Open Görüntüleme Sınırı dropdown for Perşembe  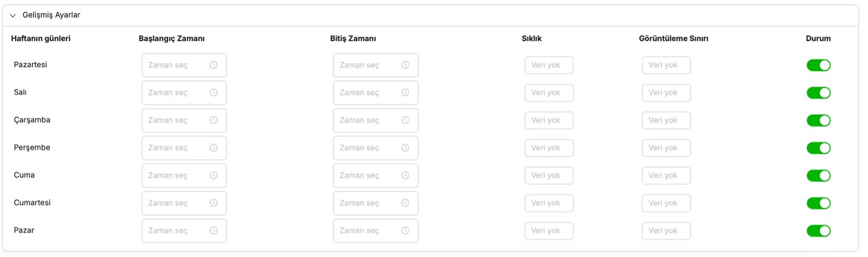click(x=666, y=148)
